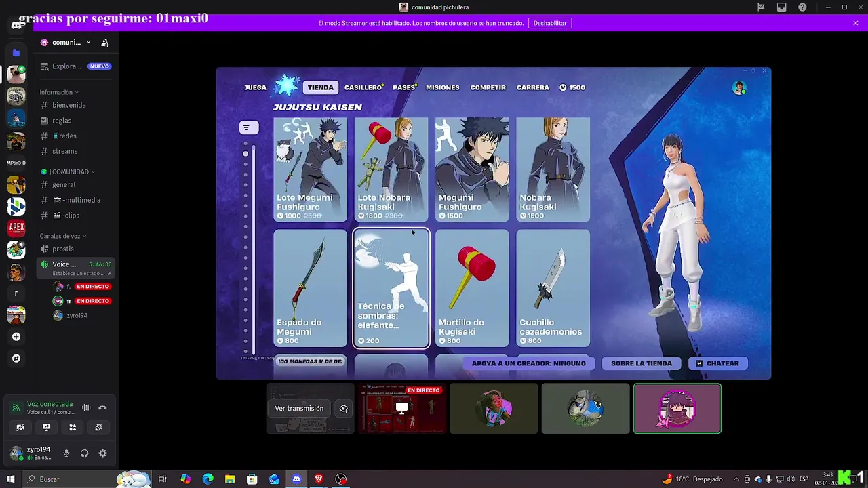Screen dimensions: 868x488
Task: Select Espada de Megumi item
Action: coord(310,289)
